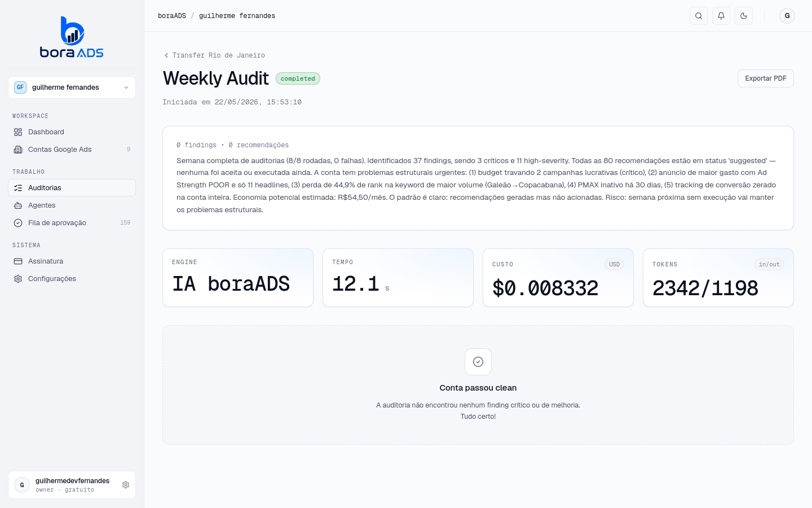Screen dimensions: 812x508
Task: Go back to Transfer Rio de Janeiro
Action: click(214, 55)
